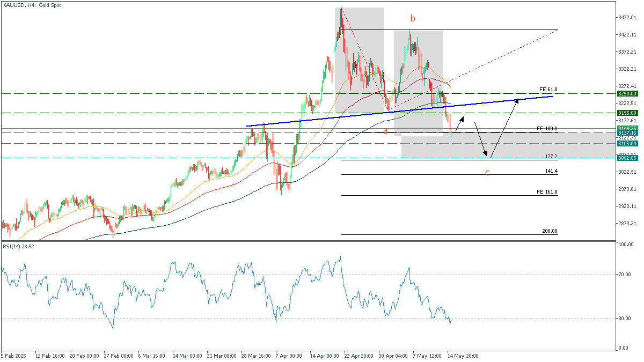Click the RSI scale value 100.00

(x=625, y=245)
